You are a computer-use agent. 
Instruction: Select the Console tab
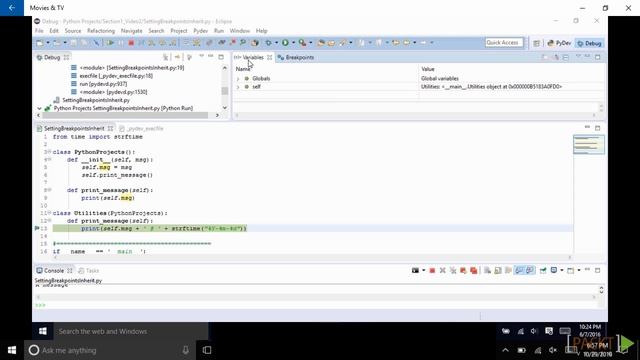tap(54, 271)
